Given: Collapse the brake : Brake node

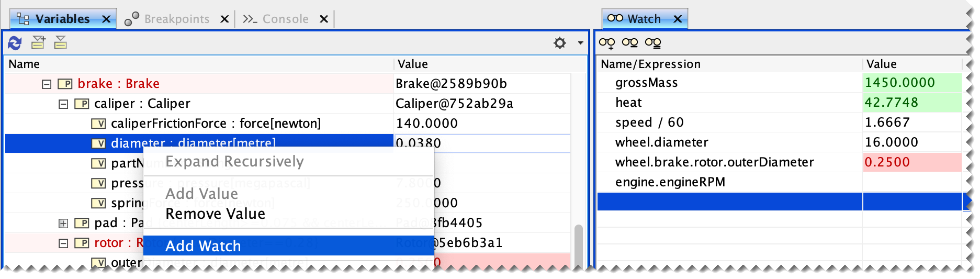Looking at the screenshot, I should (47, 84).
